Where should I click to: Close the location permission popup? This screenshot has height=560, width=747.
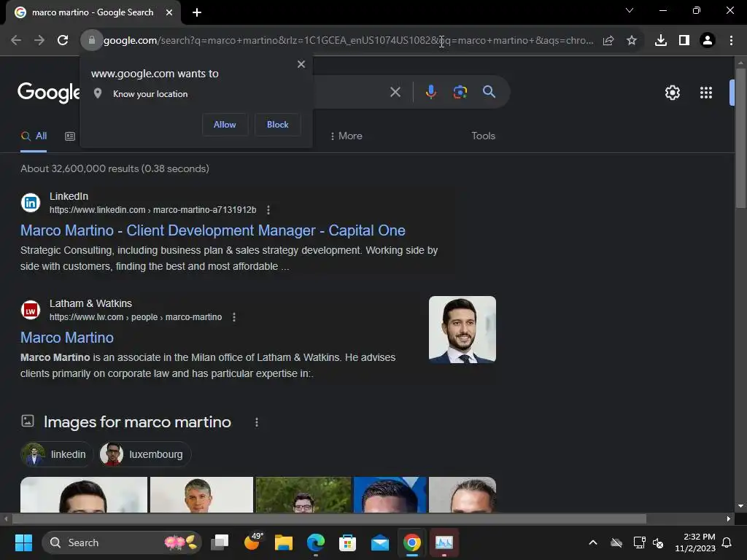tap(301, 64)
